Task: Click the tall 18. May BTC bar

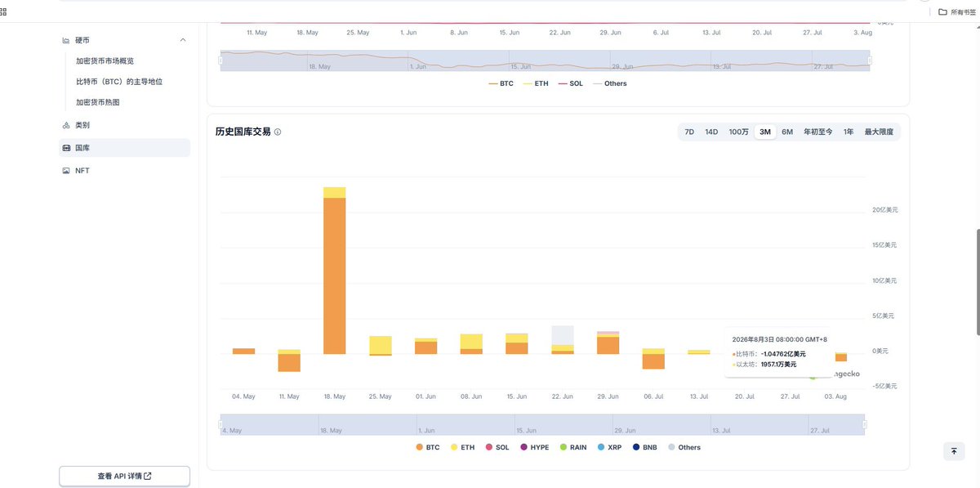Action: 334,275
